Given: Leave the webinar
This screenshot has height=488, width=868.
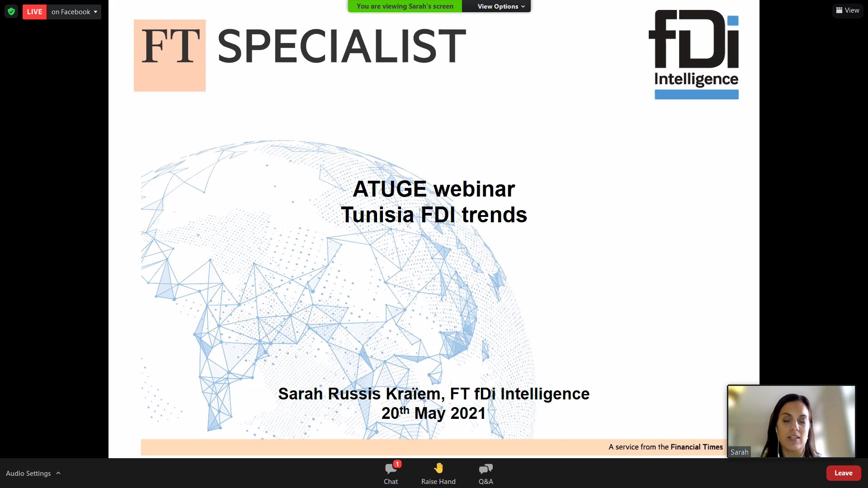Looking at the screenshot, I should point(844,473).
